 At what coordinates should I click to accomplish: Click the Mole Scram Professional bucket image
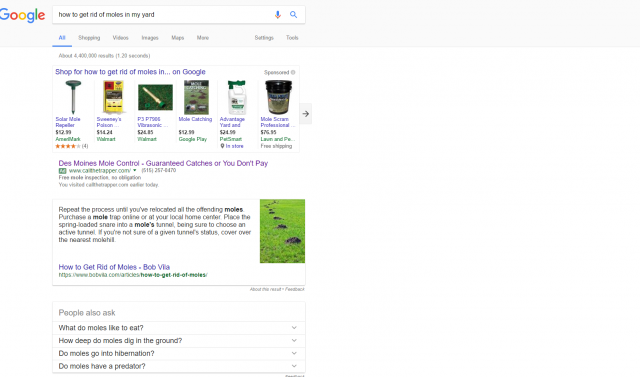[278, 97]
